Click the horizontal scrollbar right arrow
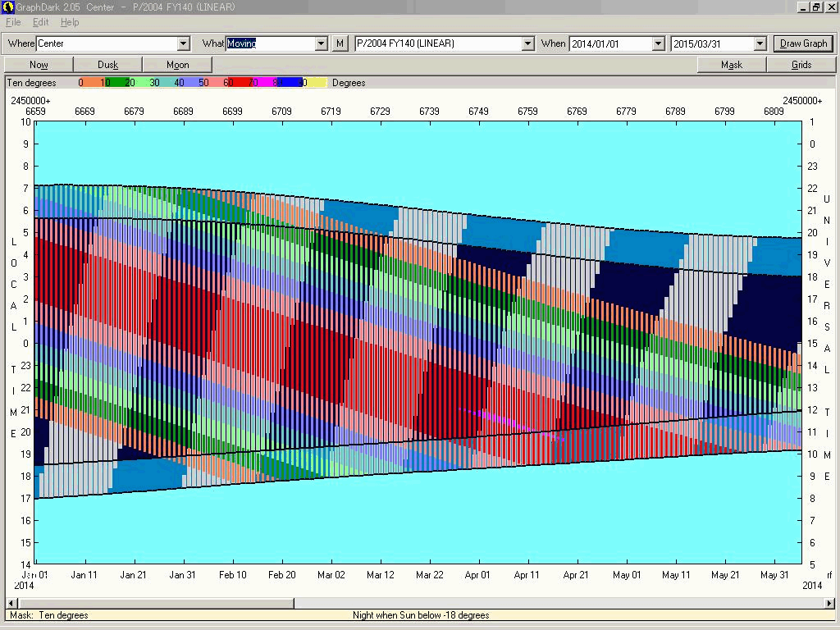840x630 pixels. pos(830,603)
